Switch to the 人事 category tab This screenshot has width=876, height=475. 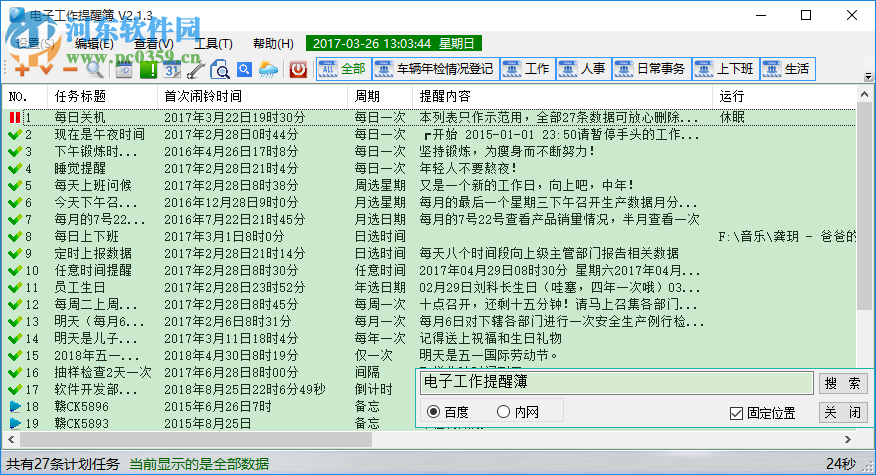click(584, 69)
